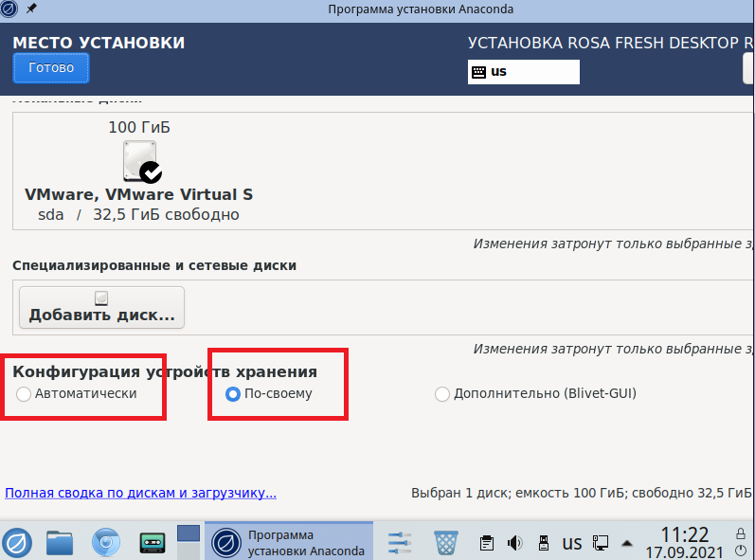Image resolution: width=755 pixels, height=560 pixels.
Task: Click the us keyboard layout in tray
Action: pyautogui.click(x=572, y=543)
